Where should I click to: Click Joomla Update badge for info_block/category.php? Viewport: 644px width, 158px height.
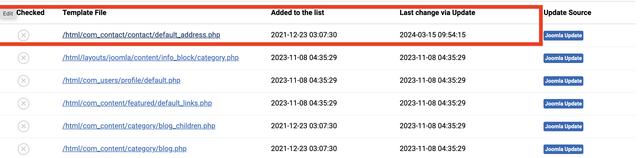click(563, 58)
